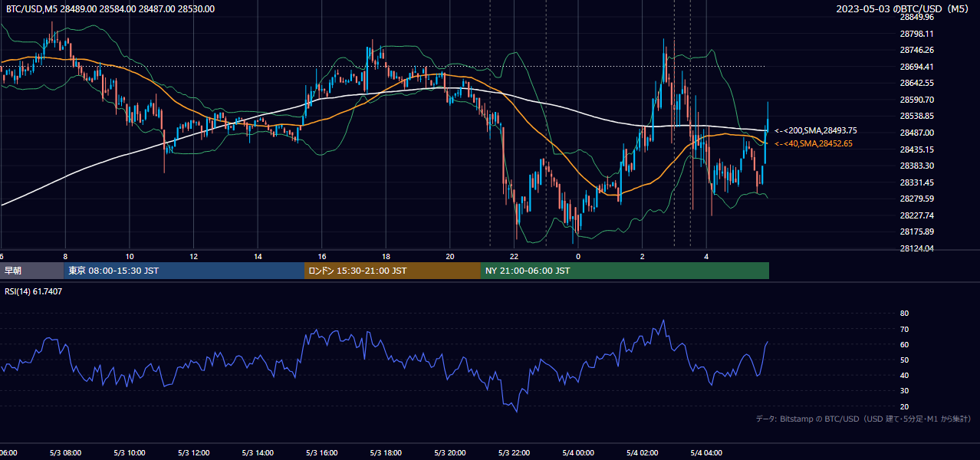
Task: Click the price axis value 28435.15
Action: (916, 149)
